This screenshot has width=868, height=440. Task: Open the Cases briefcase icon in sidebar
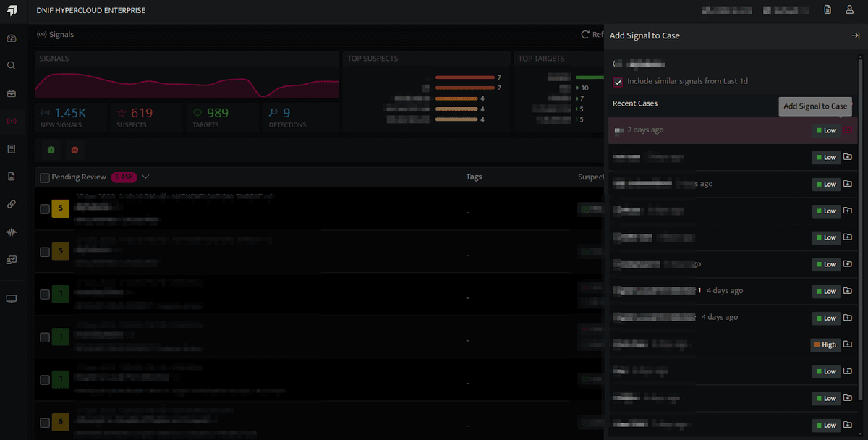coord(12,93)
